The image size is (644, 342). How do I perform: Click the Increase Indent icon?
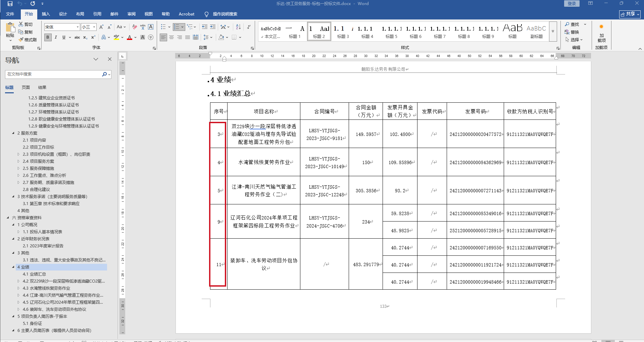(213, 27)
